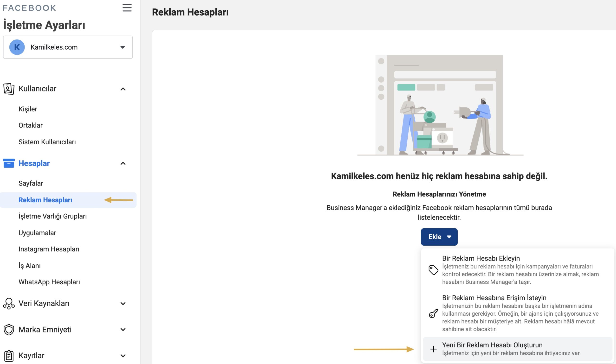Click the Kamilkeles.com avatar icon
Viewport: 616px width, 364px height.
coord(17,47)
